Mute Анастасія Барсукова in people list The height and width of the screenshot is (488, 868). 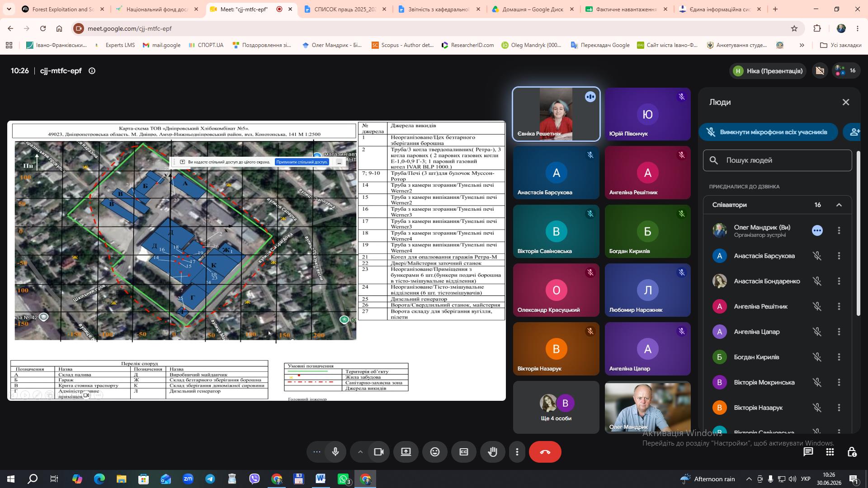pos(817,256)
